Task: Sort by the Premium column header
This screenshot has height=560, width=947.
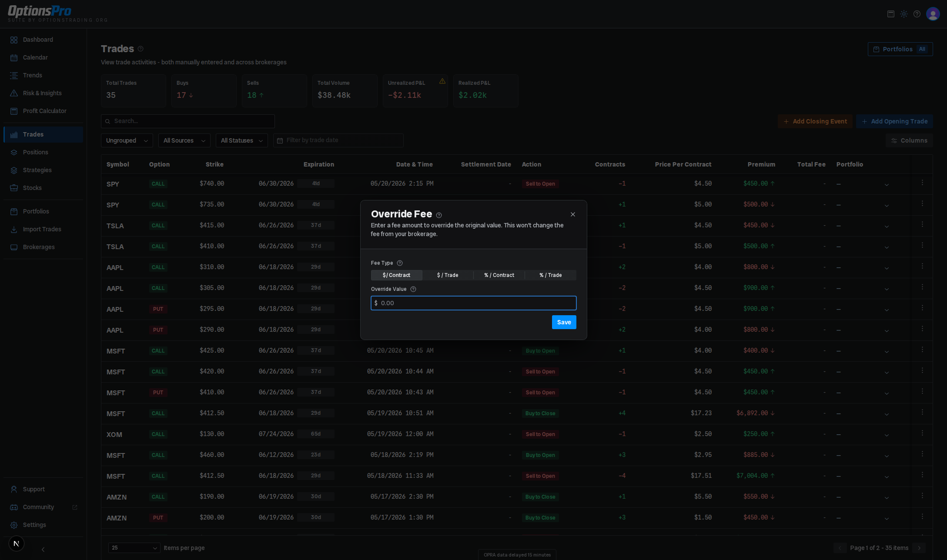Action: pyautogui.click(x=761, y=164)
